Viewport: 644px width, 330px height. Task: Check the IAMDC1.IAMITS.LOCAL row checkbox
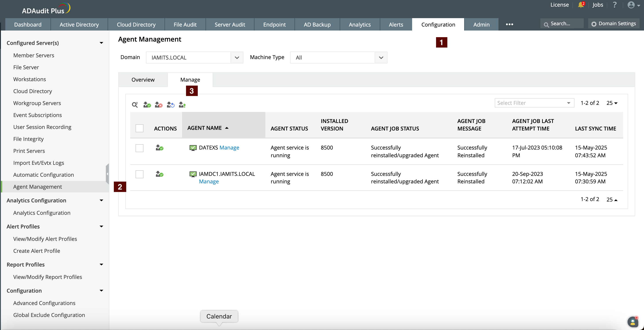139,174
